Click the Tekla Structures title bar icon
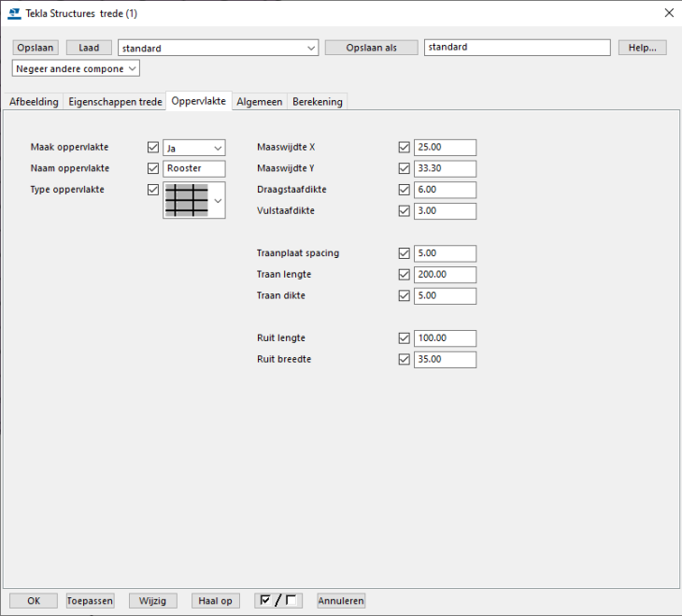 pos(14,13)
